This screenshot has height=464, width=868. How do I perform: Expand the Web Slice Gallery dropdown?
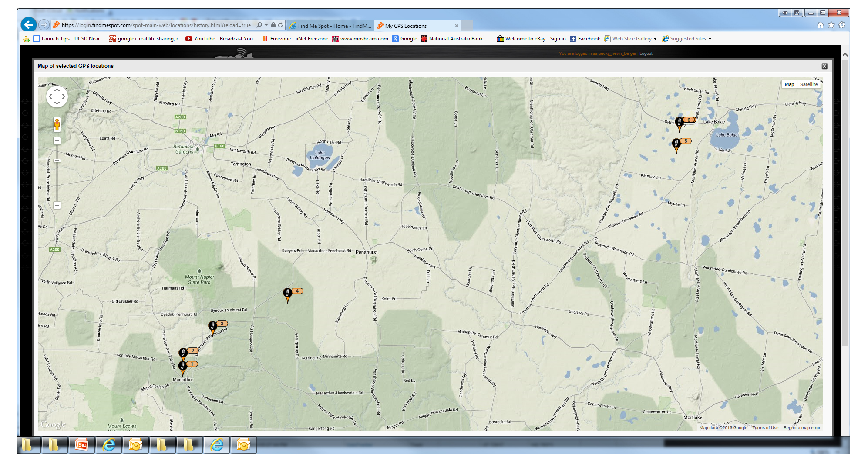point(655,39)
